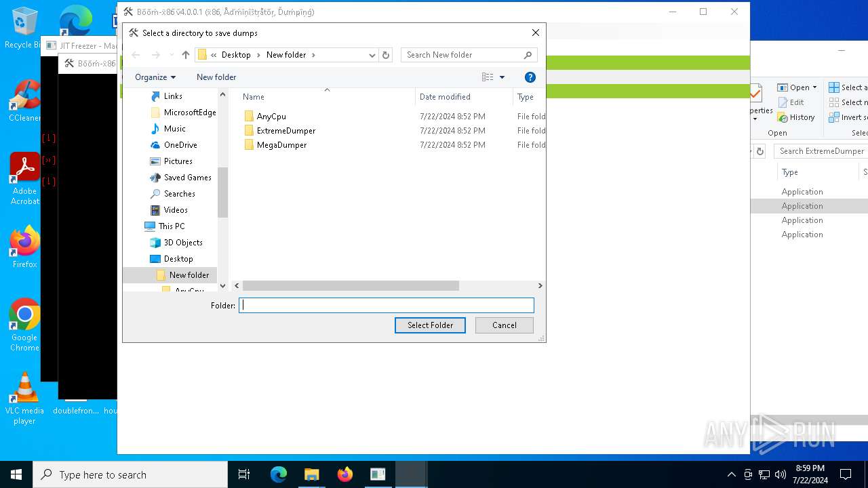Open the Recycle Bin desktop icon
Viewport: 868px width, 488px height.
24,28
